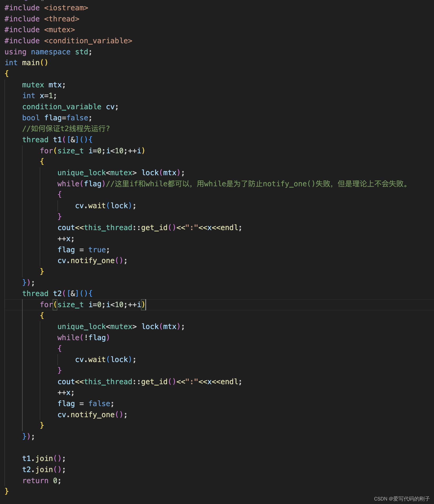Click the 'int x=1;' line
434x504 pixels.
click(40, 96)
